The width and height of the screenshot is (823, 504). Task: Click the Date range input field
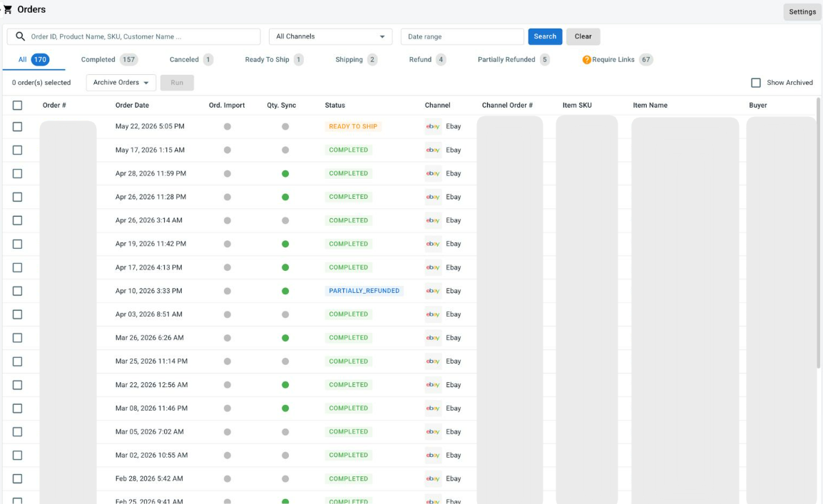tap(462, 36)
